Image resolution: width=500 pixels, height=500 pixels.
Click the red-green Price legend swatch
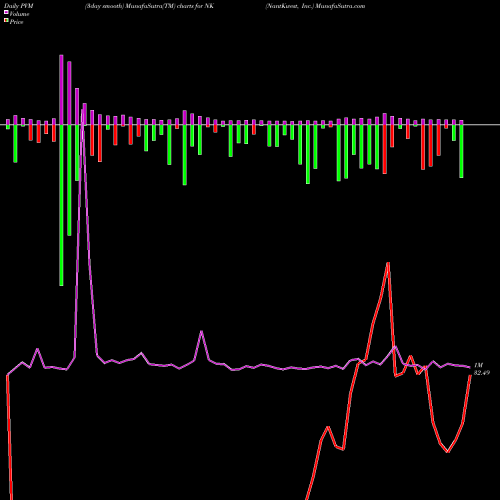6,21
